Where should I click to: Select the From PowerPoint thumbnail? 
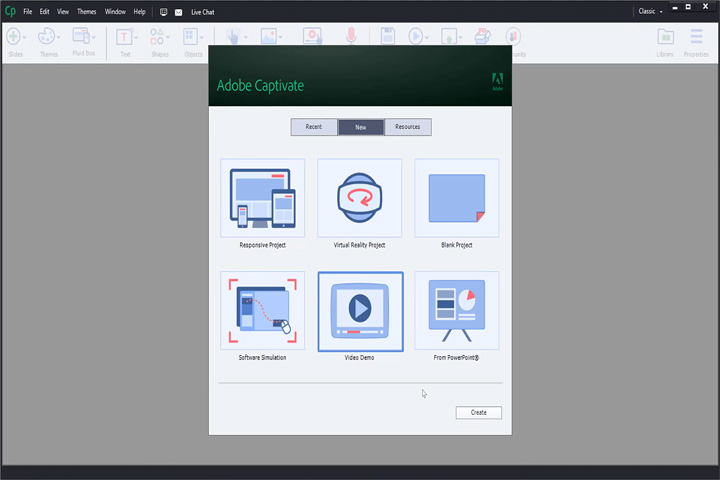457,311
